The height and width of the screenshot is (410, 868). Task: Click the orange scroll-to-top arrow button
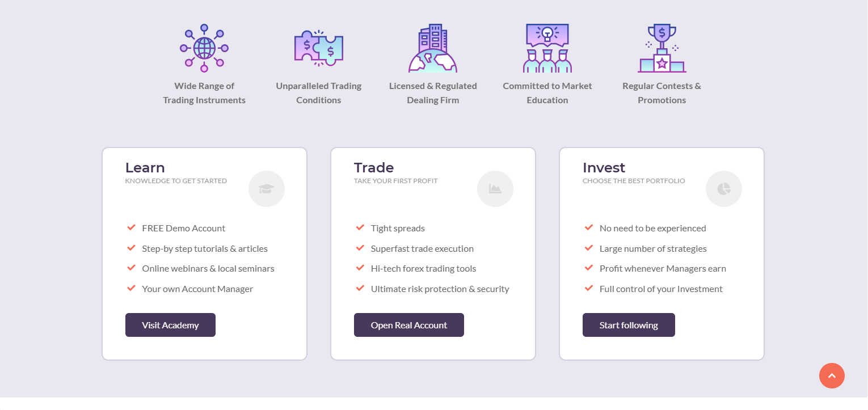tap(832, 375)
